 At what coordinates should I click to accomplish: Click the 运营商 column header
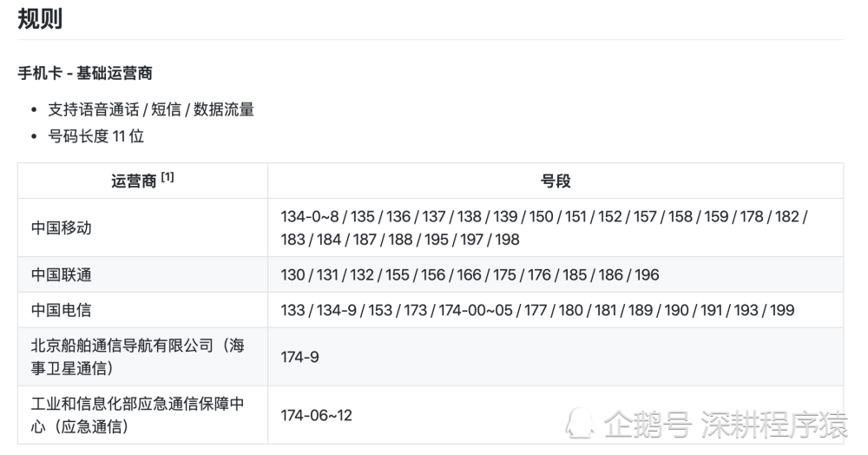pos(134,181)
